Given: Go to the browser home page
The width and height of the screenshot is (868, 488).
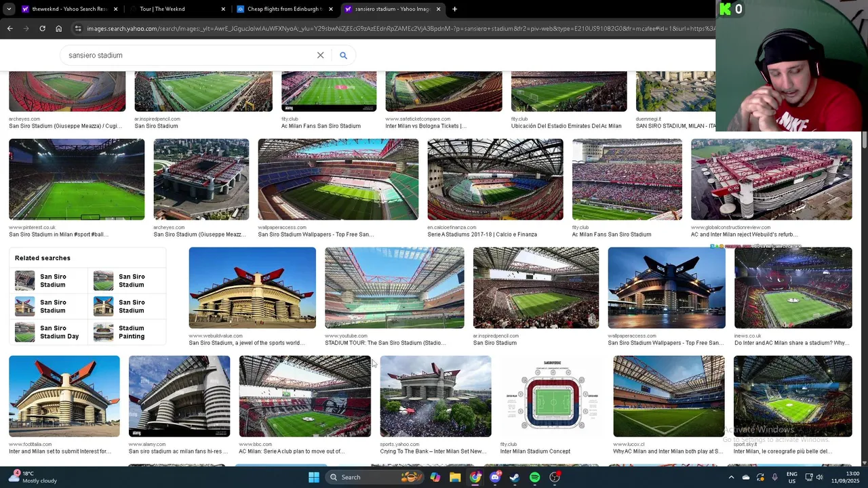Looking at the screenshot, I should click(x=58, y=28).
